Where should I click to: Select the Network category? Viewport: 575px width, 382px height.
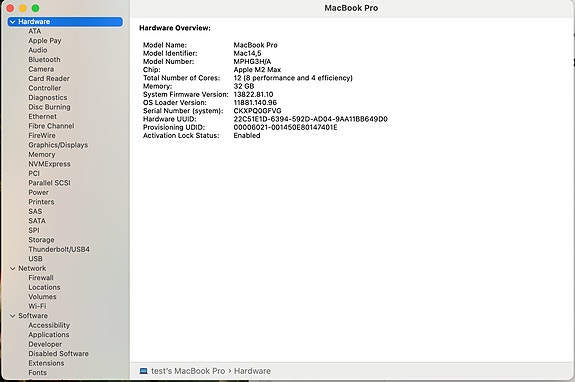click(x=32, y=269)
